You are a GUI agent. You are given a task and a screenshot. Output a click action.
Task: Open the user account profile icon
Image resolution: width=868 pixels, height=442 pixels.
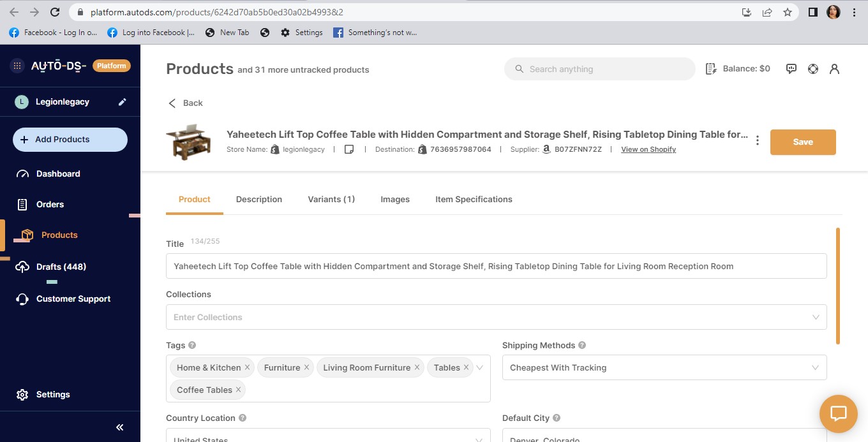tap(834, 69)
